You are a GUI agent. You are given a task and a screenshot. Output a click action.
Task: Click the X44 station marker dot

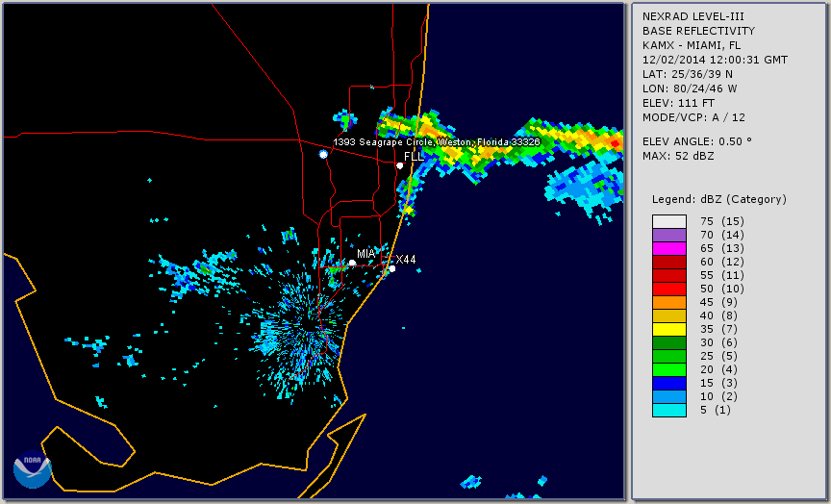tap(392, 269)
